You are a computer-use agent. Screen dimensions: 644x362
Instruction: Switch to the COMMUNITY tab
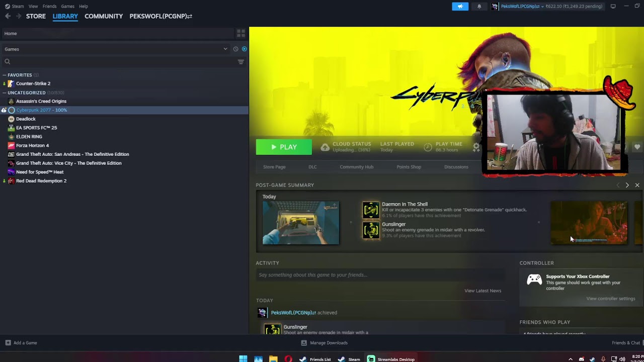[x=104, y=16]
